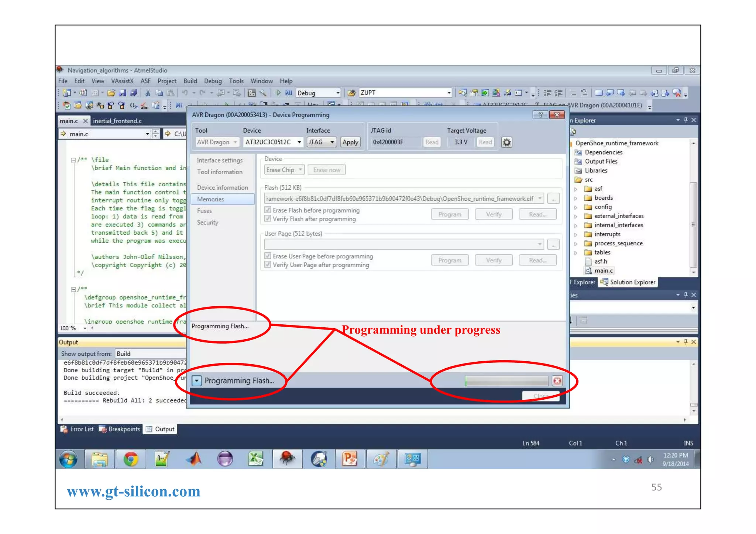The image size is (756, 534).
Task: Open the ZUPT search combo box dropdown
Action: pos(449,93)
